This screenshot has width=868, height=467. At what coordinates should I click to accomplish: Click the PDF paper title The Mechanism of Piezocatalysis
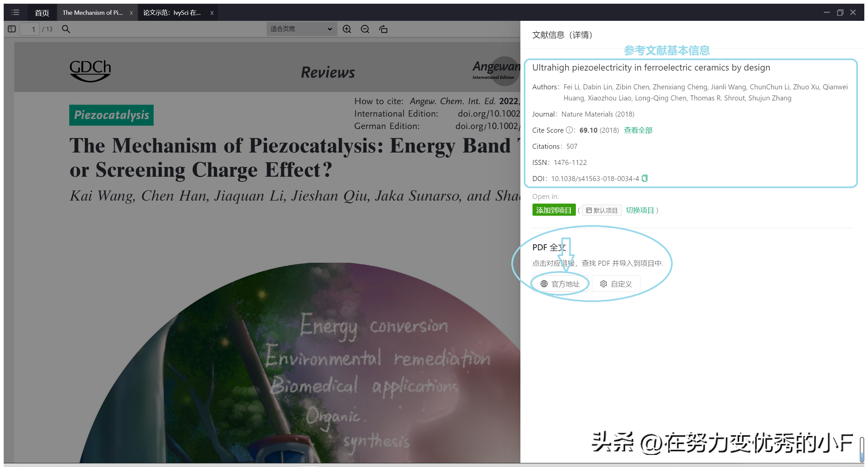point(295,158)
